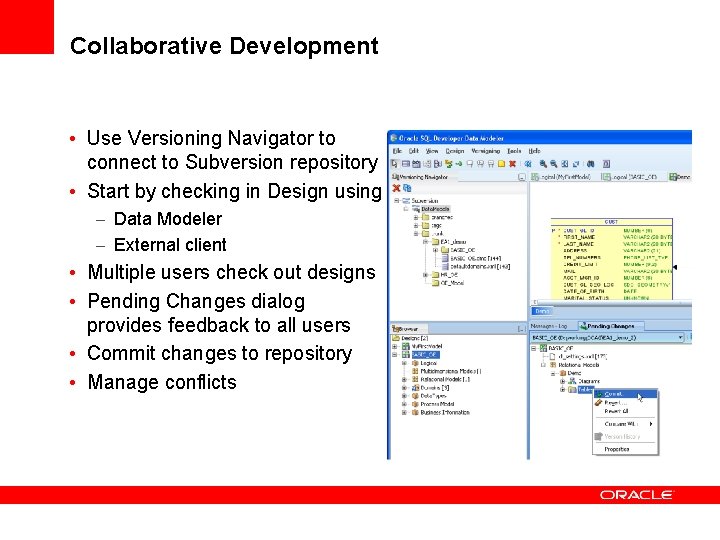The image size is (720, 540).
Task: Select the DataModels repository node
Action: tap(435, 209)
